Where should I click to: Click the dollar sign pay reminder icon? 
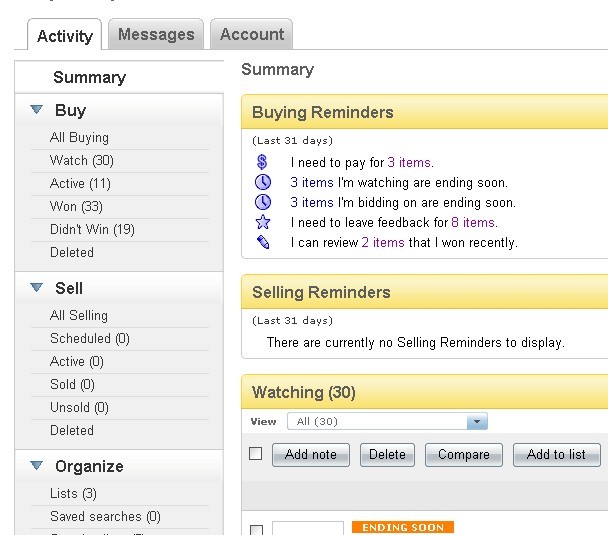tap(263, 162)
